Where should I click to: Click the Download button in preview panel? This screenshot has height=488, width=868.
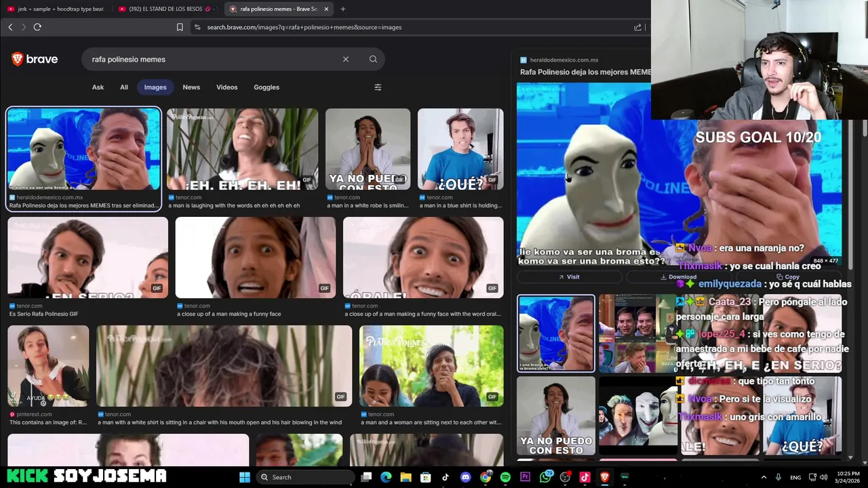point(678,277)
